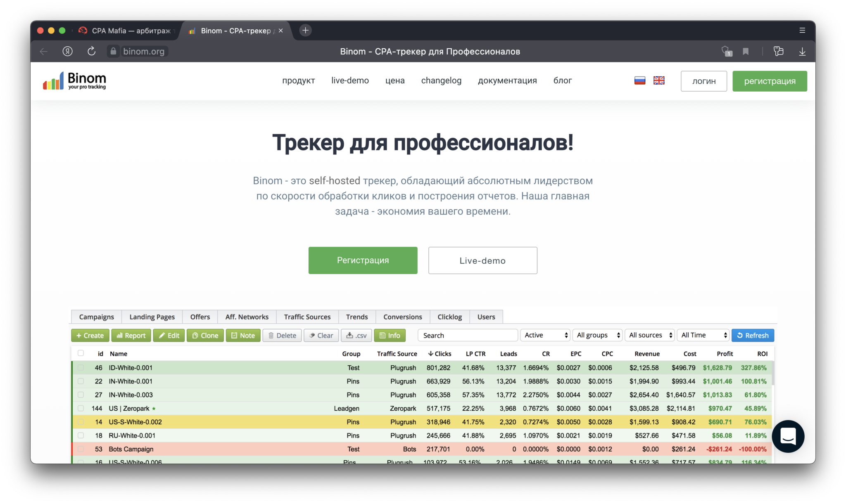Open the browser collections icon
The width and height of the screenshot is (846, 504).
778,51
